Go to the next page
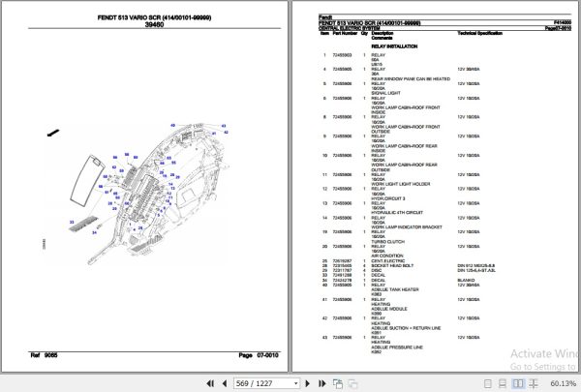Viewport: 581px width, 392px height. pyautogui.click(x=307, y=383)
